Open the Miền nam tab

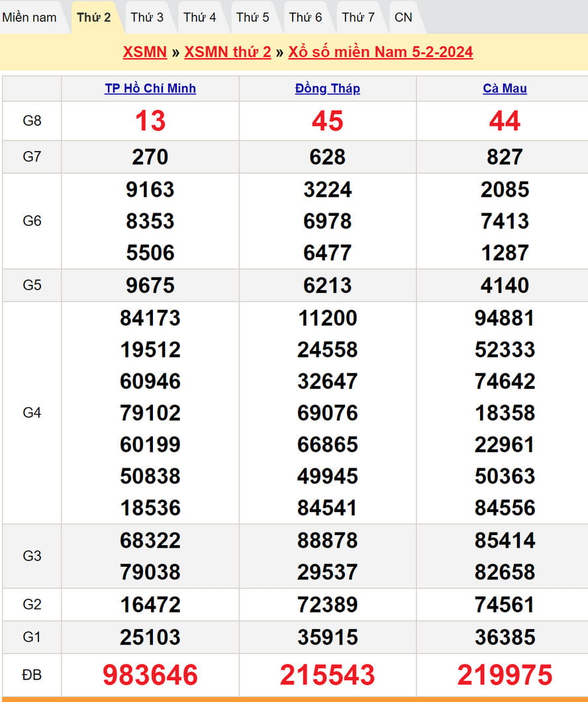[x=30, y=17]
